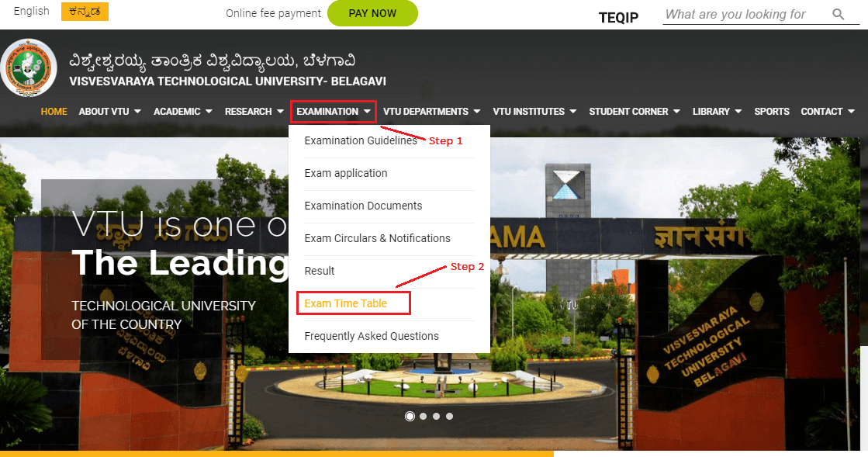Select Exam application menu entry
The height and width of the screenshot is (457, 868).
346,173
